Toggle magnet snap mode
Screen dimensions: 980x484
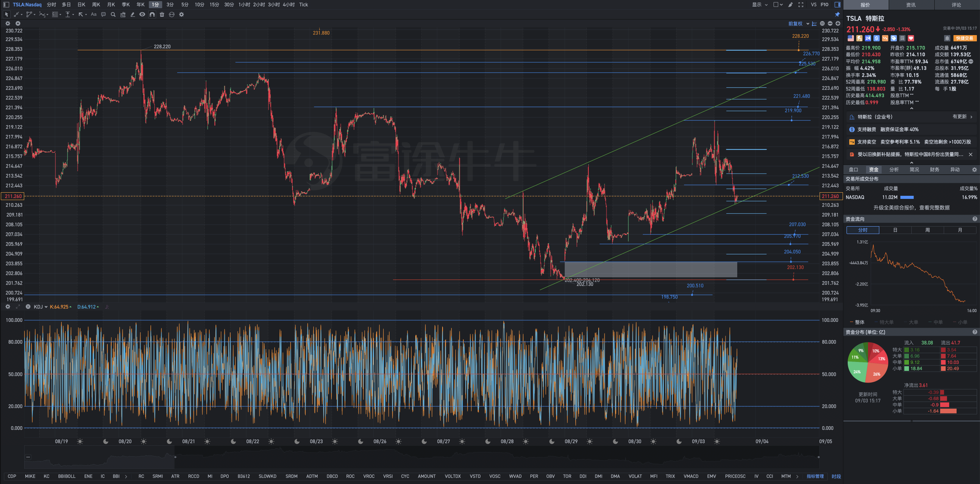coord(152,14)
